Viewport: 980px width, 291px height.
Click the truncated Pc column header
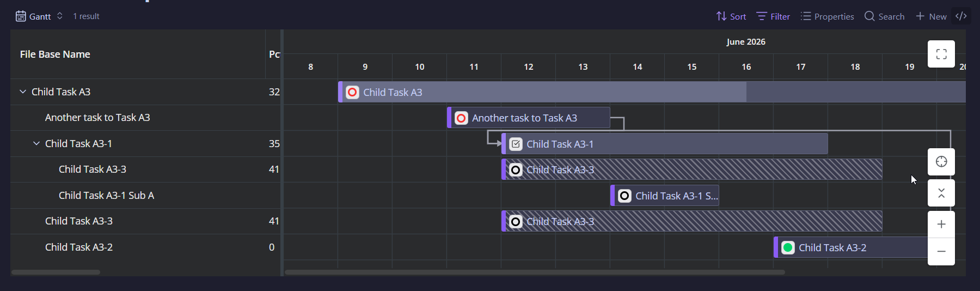(274, 54)
